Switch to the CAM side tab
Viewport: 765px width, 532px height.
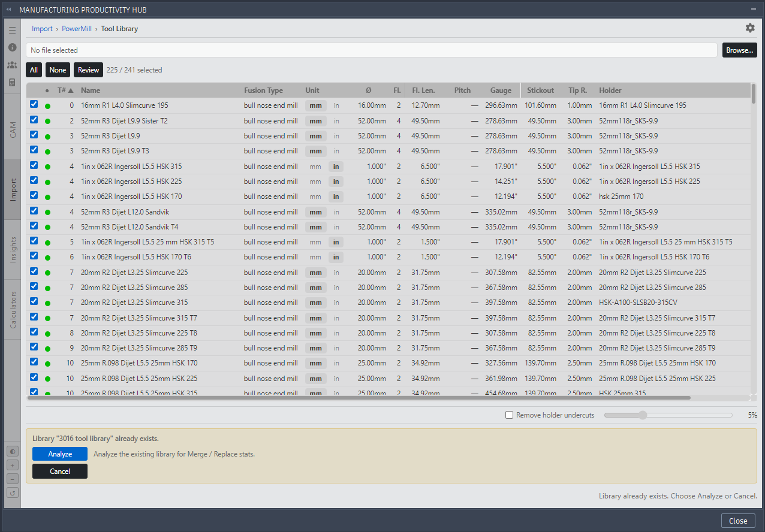click(13, 129)
